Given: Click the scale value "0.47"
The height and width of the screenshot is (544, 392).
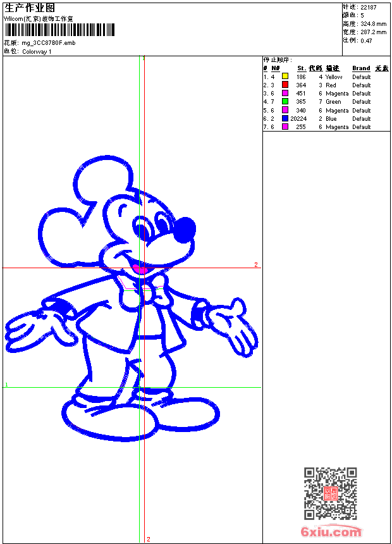Looking at the screenshot, I should point(366,40).
